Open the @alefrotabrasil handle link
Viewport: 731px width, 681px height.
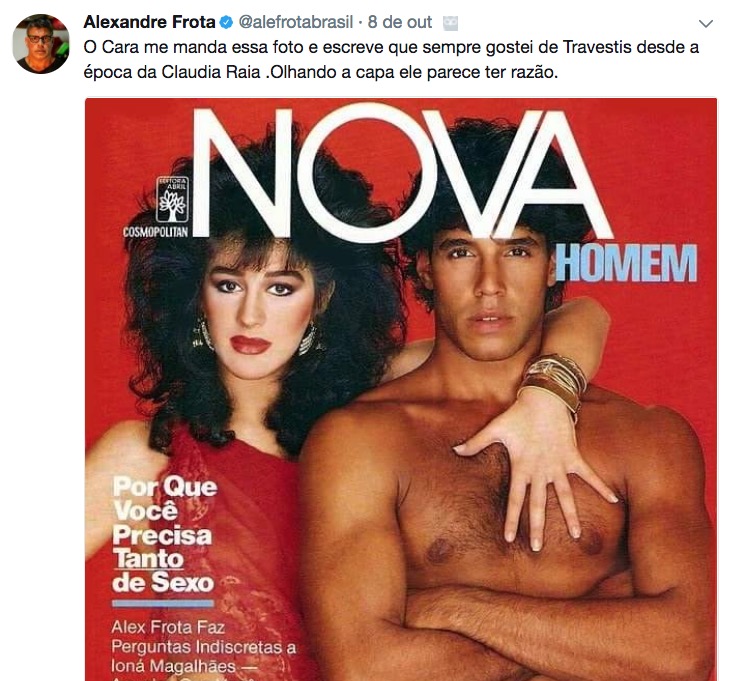pyautogui.click(x=296, y=22)
